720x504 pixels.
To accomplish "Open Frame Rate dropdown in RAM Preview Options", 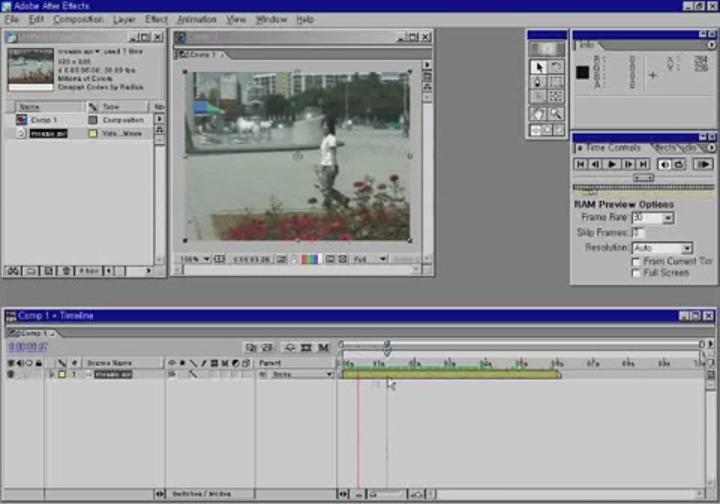I will click(x=668, y=218).
